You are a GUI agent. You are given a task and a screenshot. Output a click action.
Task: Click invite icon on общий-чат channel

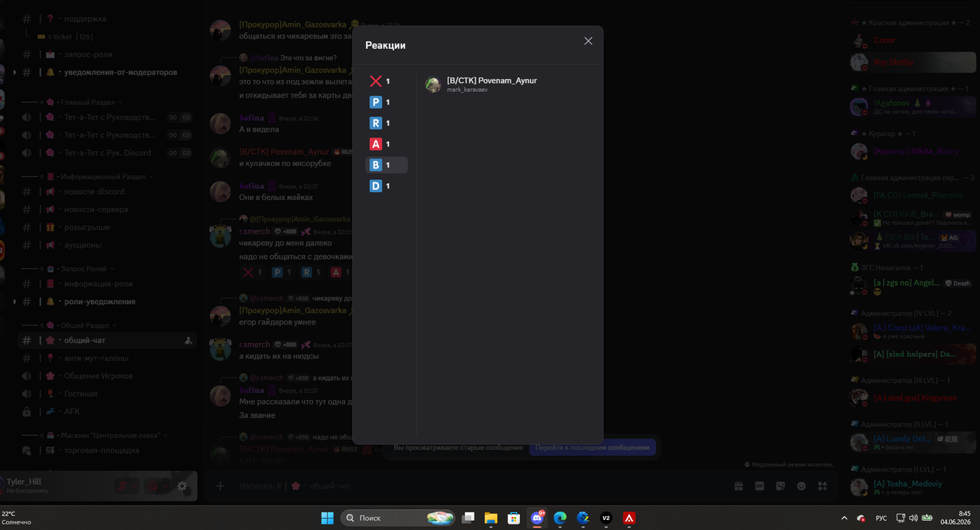tap(188, 341)
